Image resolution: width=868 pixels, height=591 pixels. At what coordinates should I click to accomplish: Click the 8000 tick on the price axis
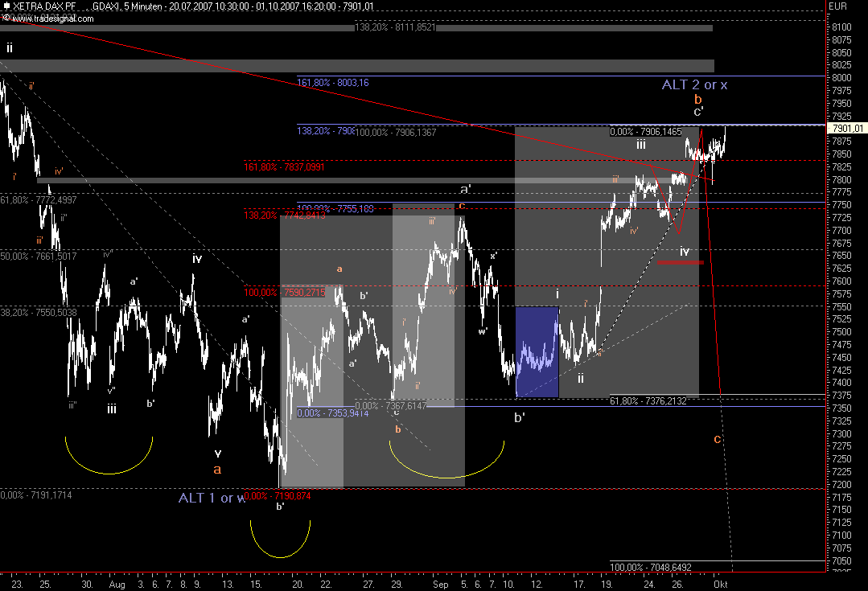click(841, 78)
